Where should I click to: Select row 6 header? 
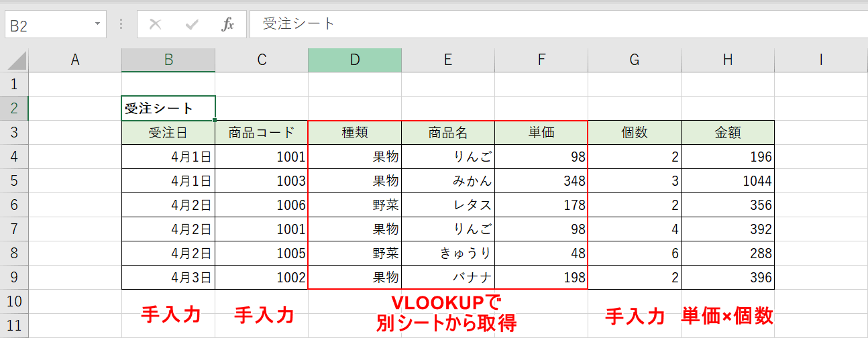15,205
